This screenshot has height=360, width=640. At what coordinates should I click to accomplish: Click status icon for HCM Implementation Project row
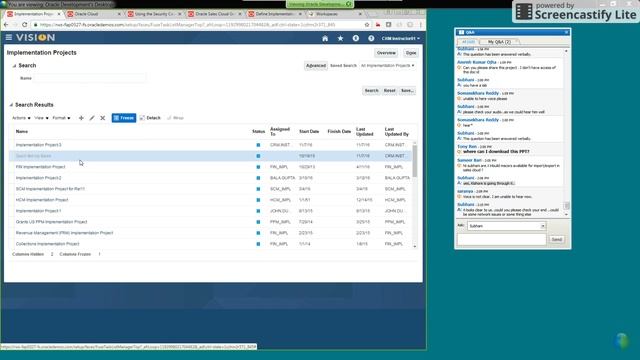[x=258, y=200]
